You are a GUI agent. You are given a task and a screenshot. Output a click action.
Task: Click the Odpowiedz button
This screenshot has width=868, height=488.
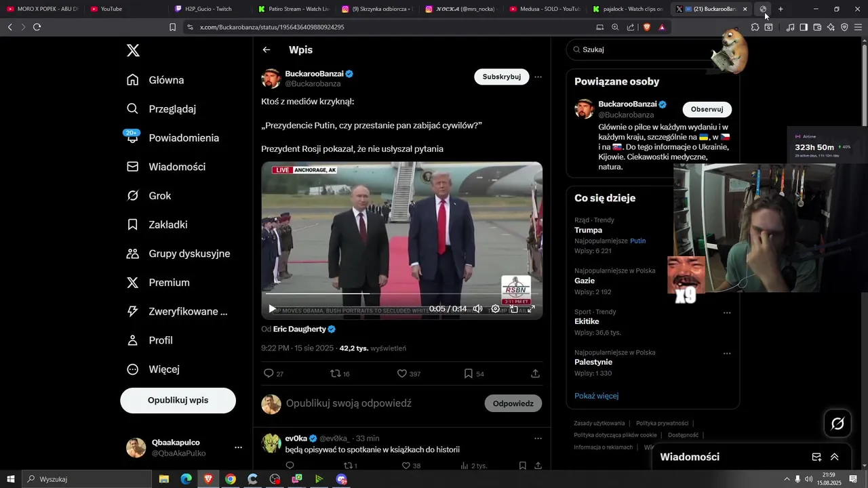[x=513, y=403]
